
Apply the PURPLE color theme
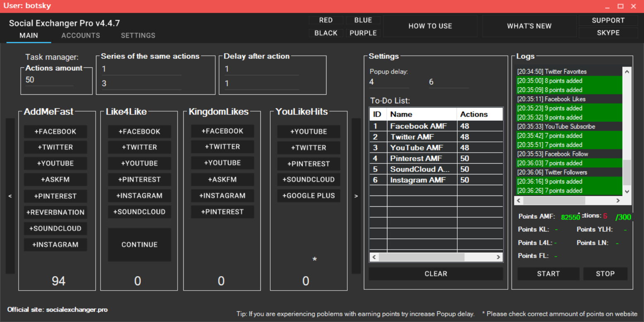point(363,33)
